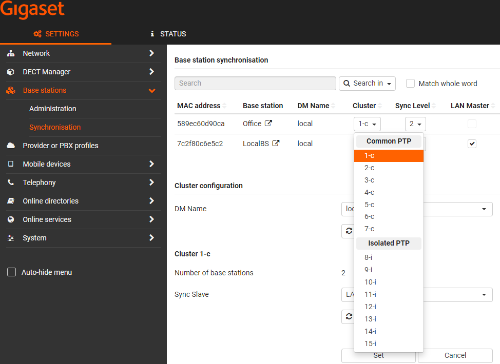Select cluster 5-c option
Viewport: 500px width, 364px height.
point(389,205)
